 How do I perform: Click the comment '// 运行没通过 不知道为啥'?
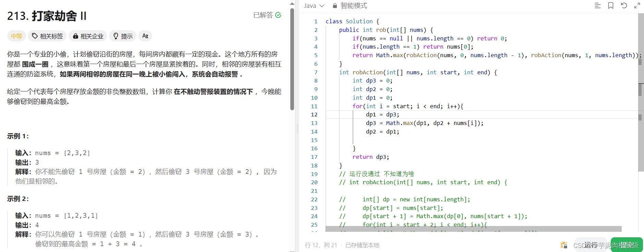(x=377, y=174)
